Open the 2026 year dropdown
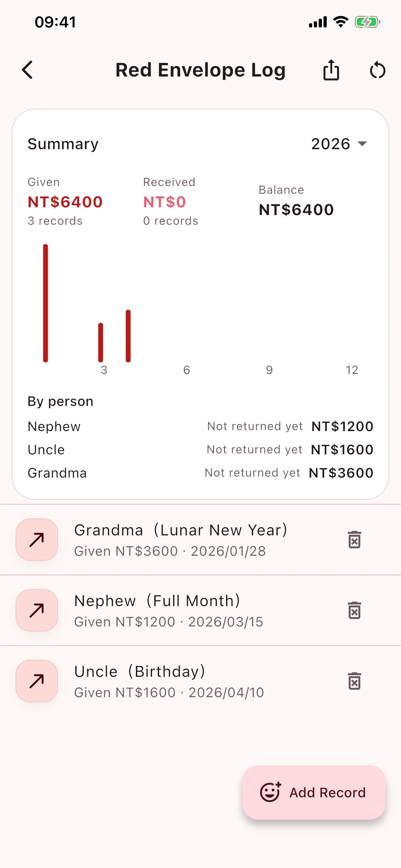This screenshot has height=868, width=401. pos(339,144)
